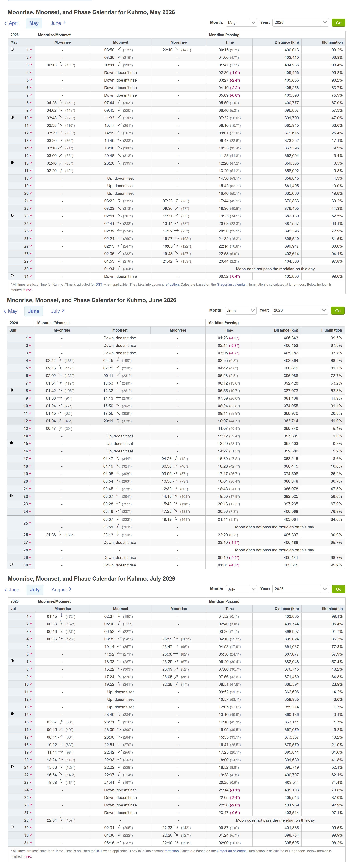Open the August link next to the July tab
The height and width of the screenshot is (868, 359).
tap(61, 590)
